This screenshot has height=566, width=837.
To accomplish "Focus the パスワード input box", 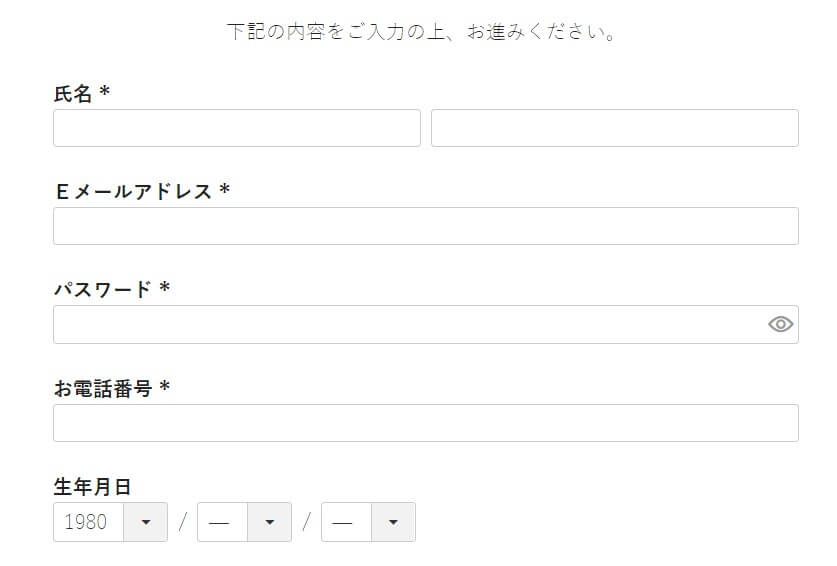I will 426,325.
